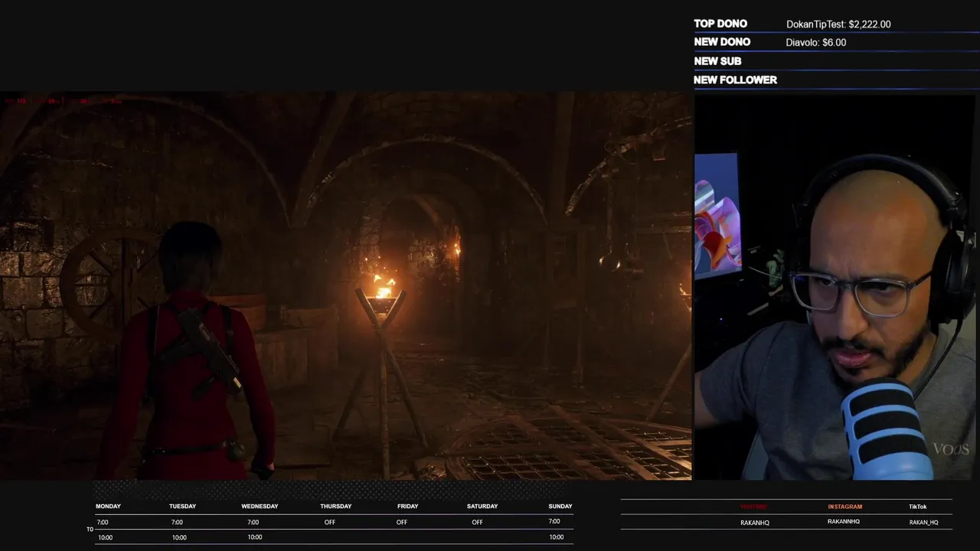
Task: Click the OFF entry under THURSDAY
Action: click(329, 522)
